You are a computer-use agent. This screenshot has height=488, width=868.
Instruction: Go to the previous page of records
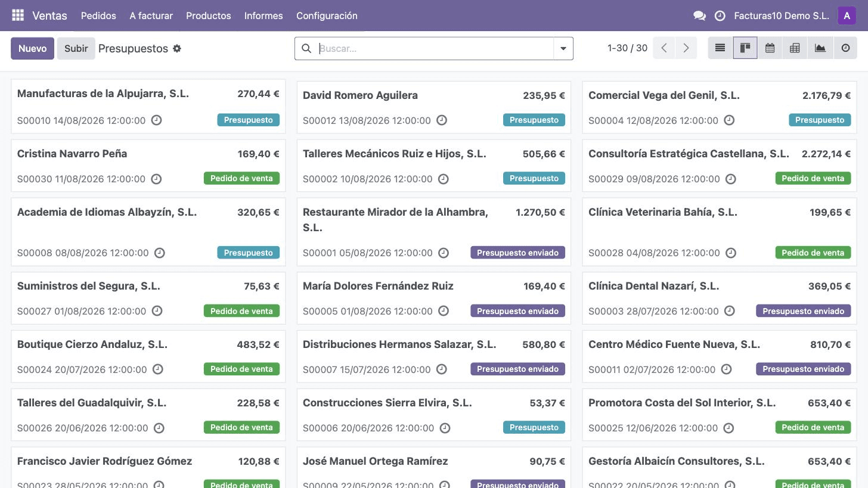[x=664, y=48]
